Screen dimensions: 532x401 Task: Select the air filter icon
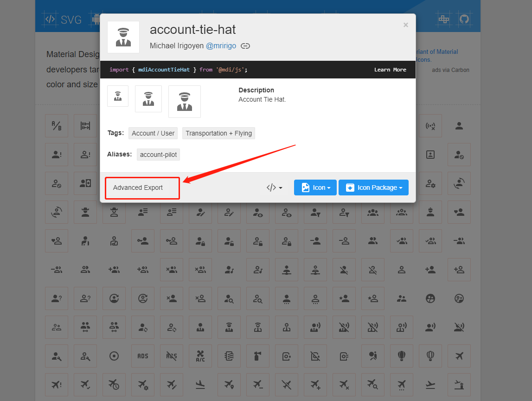[229, 356]
